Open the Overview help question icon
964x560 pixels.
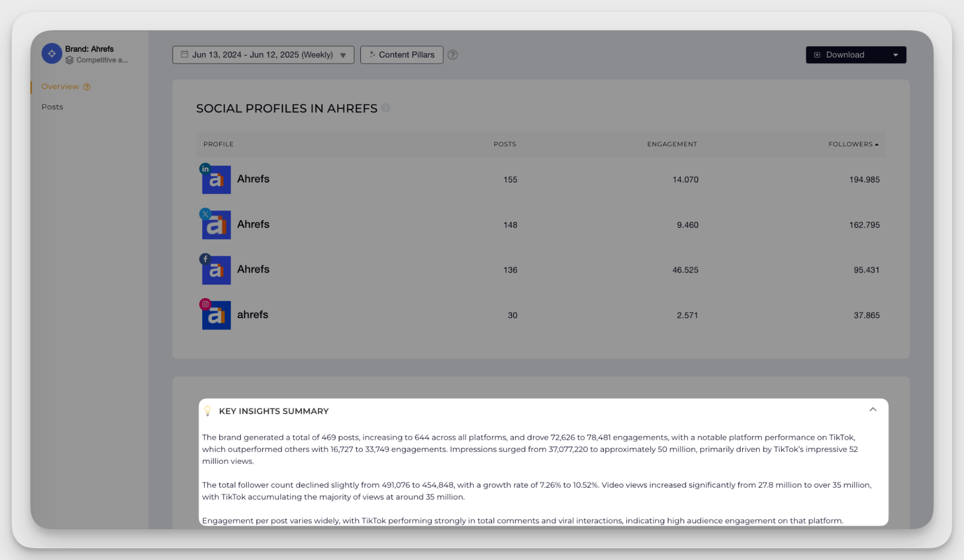(87, 87)
